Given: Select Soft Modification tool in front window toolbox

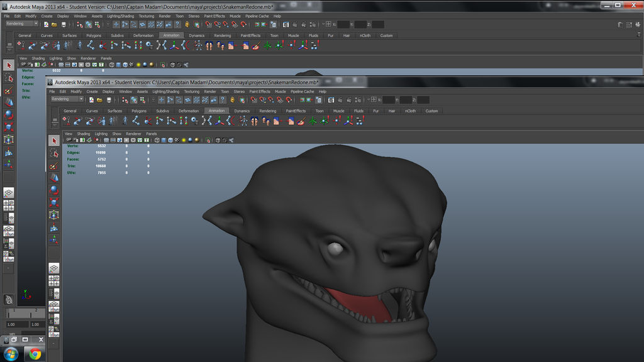Looking at the screenshot, I should [54, 227].
